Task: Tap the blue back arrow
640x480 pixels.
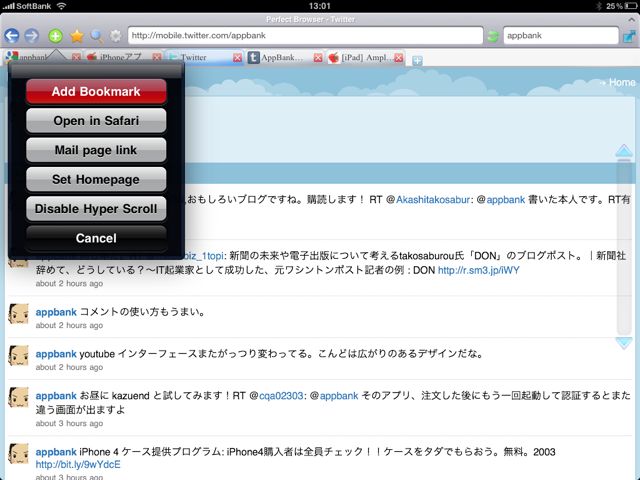Action: [x=12, y=36]
